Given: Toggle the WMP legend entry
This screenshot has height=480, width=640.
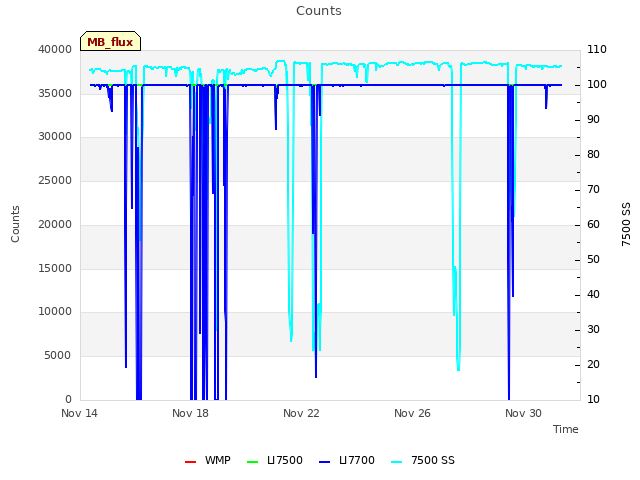Looking at the screenshot, I should (x=208, y=460).
